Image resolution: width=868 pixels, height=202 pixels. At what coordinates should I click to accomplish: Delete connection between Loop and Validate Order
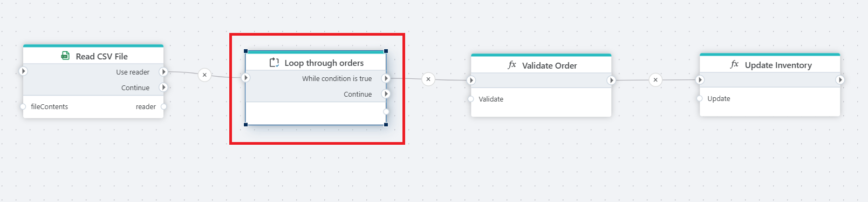coord(428,79)
